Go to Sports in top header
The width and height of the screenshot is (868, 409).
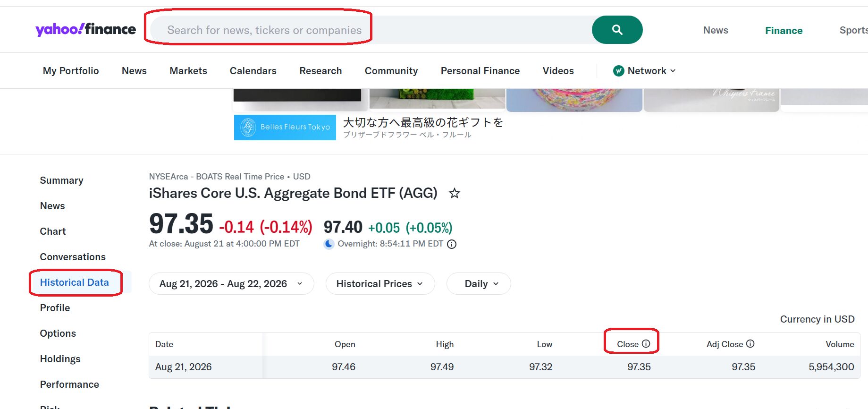853,30
